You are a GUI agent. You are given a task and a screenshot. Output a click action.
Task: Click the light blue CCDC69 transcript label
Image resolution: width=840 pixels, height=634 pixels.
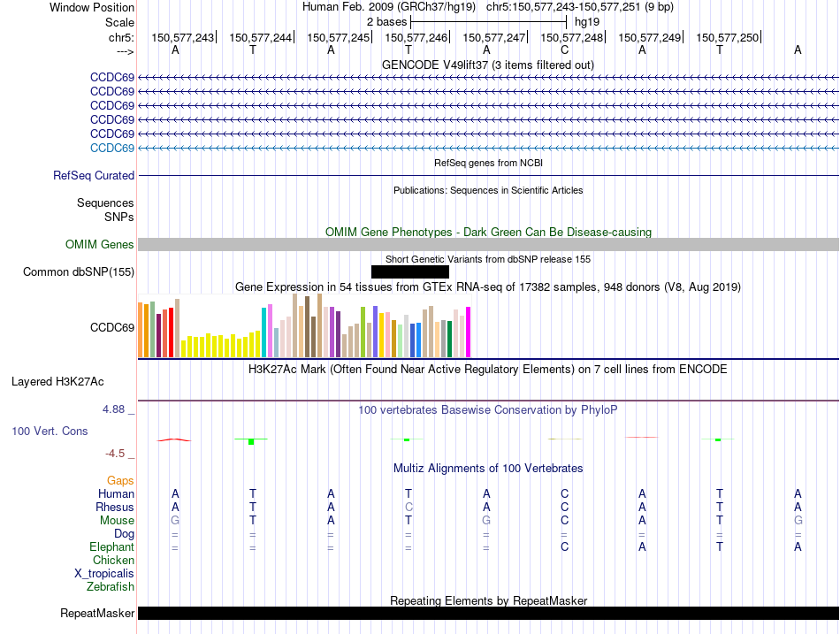pyautogui.click(x=112, y=148)
